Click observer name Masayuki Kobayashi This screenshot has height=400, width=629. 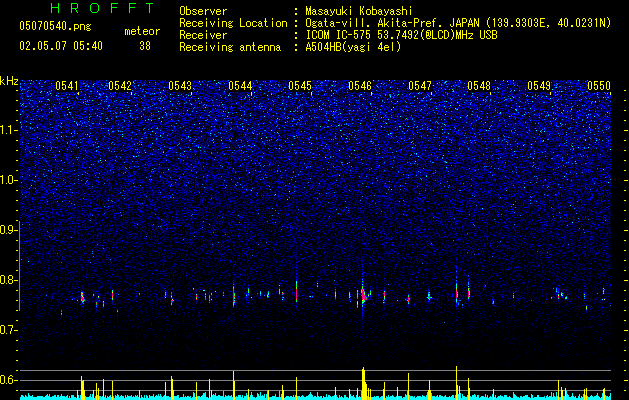point(359,11)
